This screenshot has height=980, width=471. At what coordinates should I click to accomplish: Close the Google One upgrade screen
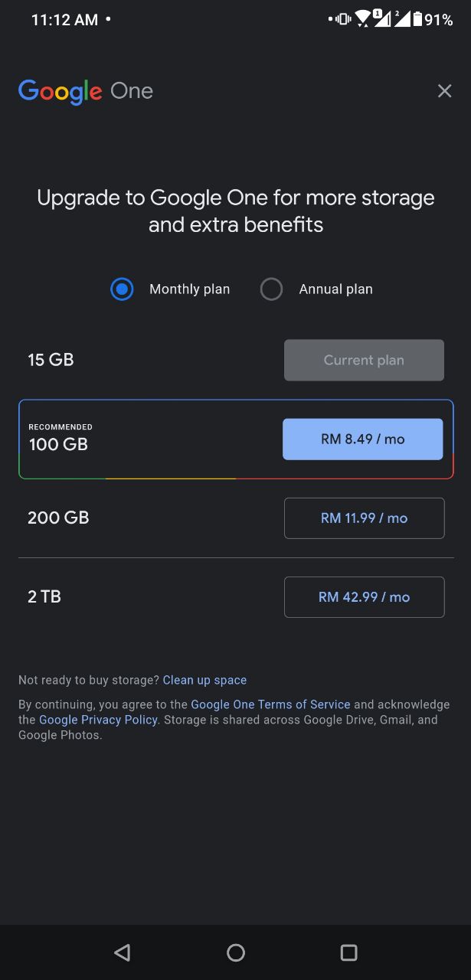coord(444,91)
